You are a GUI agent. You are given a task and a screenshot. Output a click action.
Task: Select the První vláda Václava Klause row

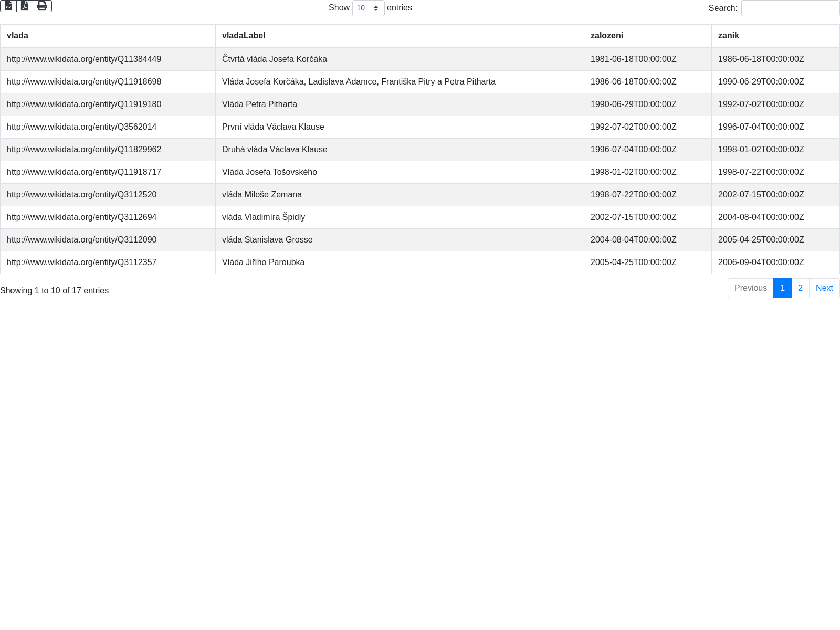[273, 127]
